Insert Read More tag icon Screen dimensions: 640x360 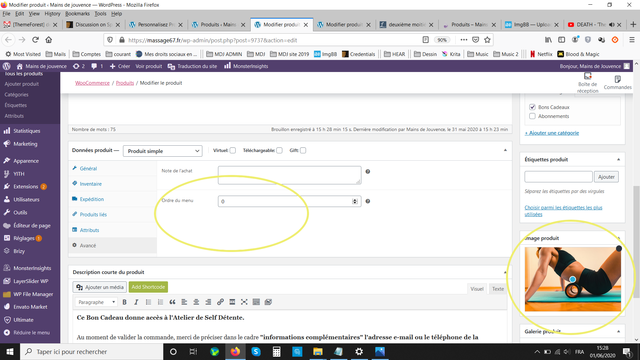(232, 302)
